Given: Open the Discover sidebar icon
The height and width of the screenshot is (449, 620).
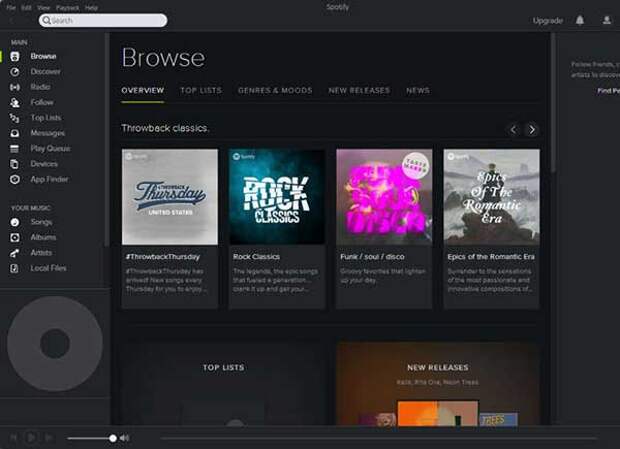Looking at the screenshot, I should (x=15, y=72).
